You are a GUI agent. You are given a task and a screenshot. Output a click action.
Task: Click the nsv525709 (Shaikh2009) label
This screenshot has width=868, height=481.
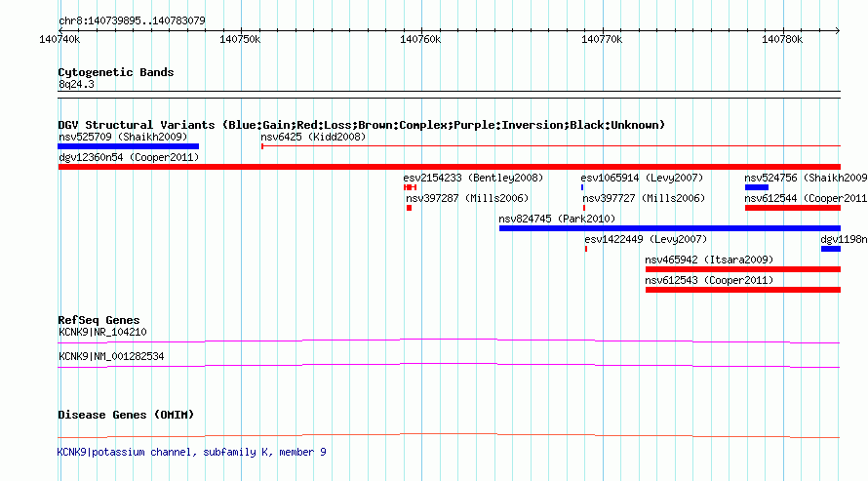(123, 137)
